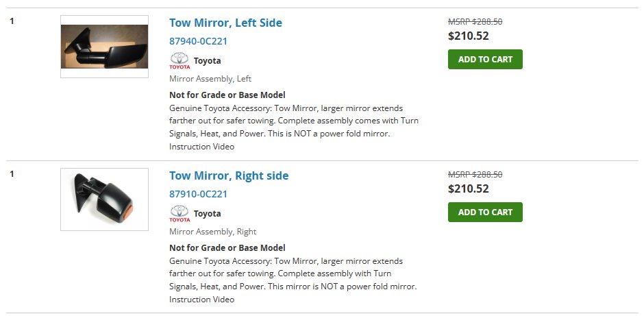This screenshot has width=644, height=316.
Task: Click 'Not for Grade or Base Model' on the left mirror
Action: pyautogui.click(x=227, y=95)
